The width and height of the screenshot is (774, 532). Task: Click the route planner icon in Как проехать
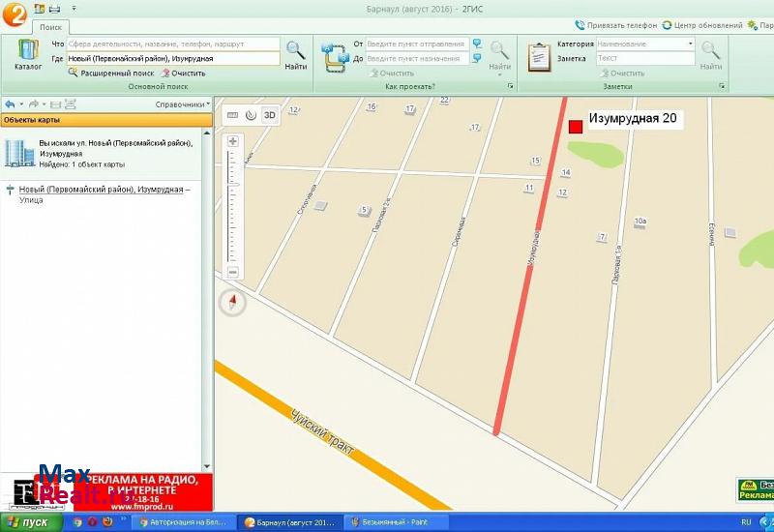(335, 57)
